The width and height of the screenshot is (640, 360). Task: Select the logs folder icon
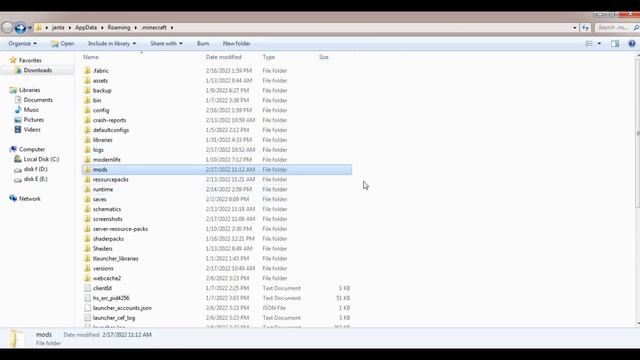pos(87,149)
